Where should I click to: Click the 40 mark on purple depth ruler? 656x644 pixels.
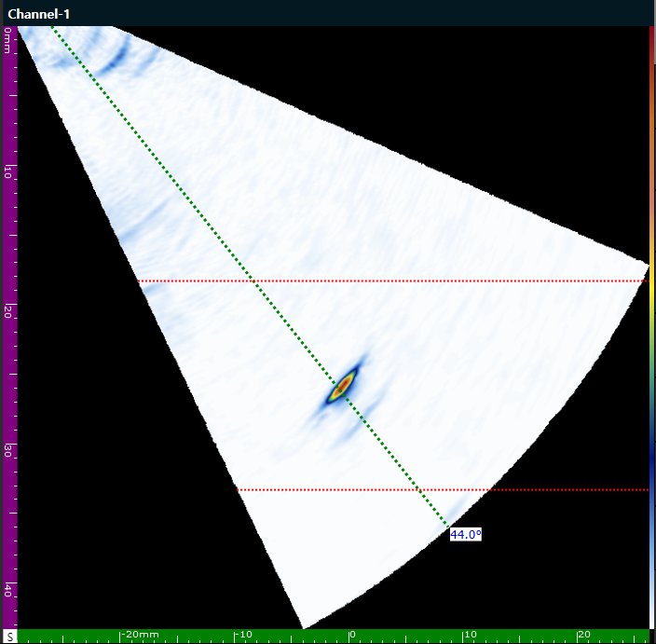[x=7, y=590]
